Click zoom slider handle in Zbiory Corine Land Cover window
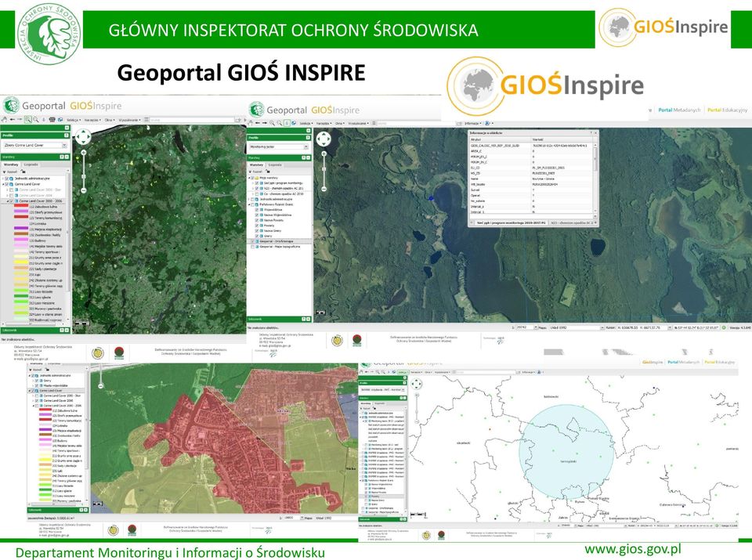 pos(84,176)
